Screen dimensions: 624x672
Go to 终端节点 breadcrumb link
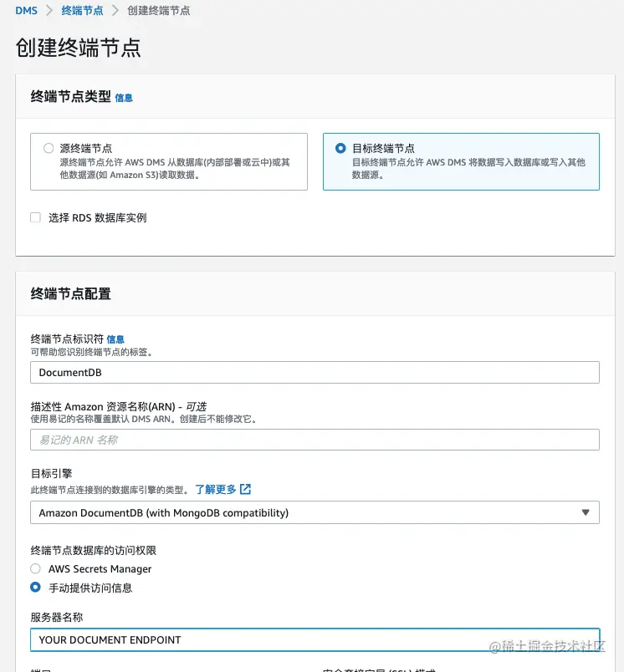[82, 10]
